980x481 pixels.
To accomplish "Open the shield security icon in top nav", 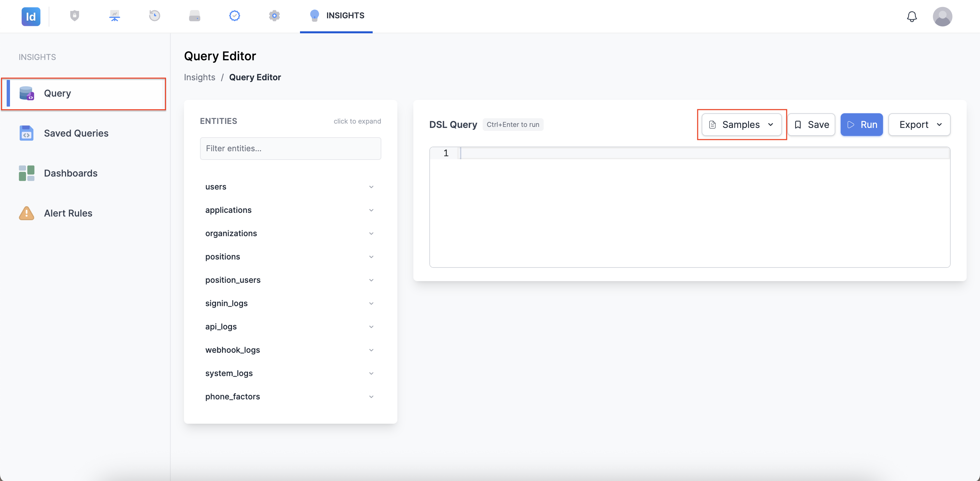I will tap(75, 16).
